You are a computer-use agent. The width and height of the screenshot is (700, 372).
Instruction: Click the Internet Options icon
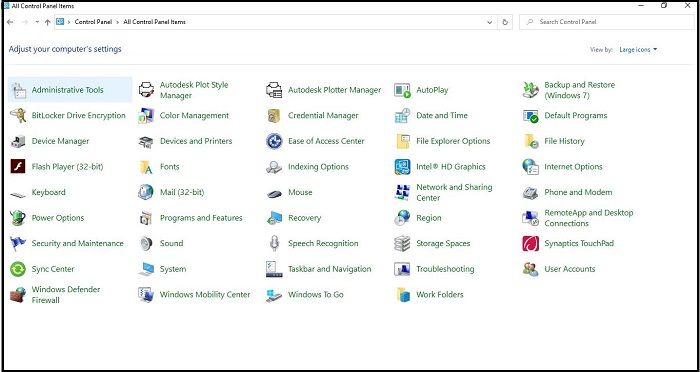[530, 167]
